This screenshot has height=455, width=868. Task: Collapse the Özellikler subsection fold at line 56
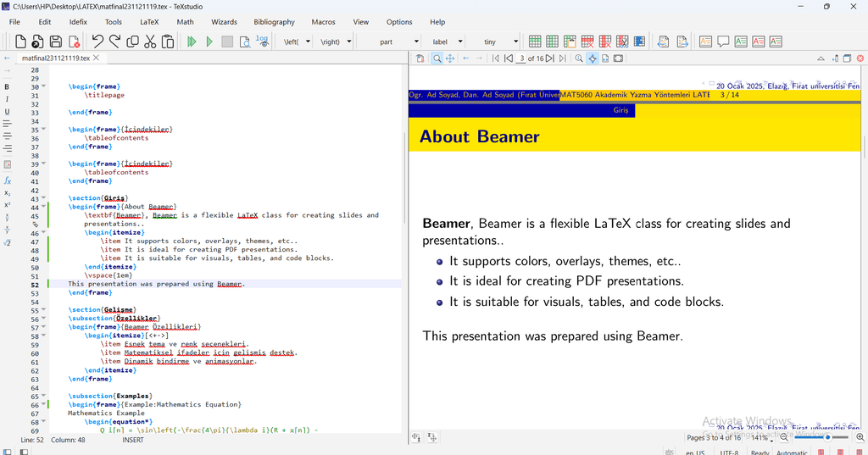(x=43, y=319)
